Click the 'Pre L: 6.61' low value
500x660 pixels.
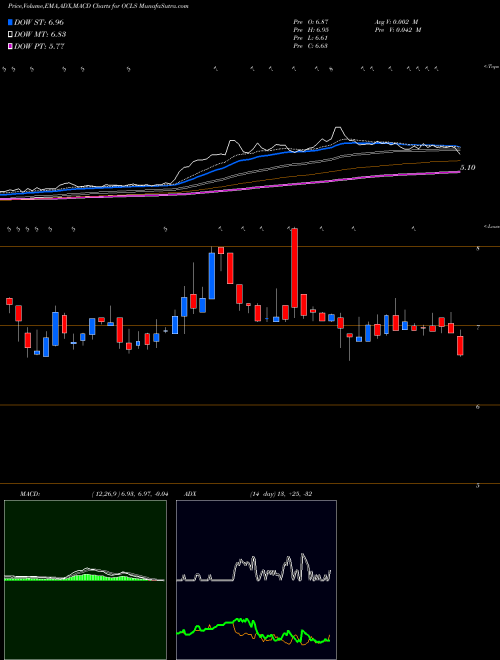(x=311, y=38)
